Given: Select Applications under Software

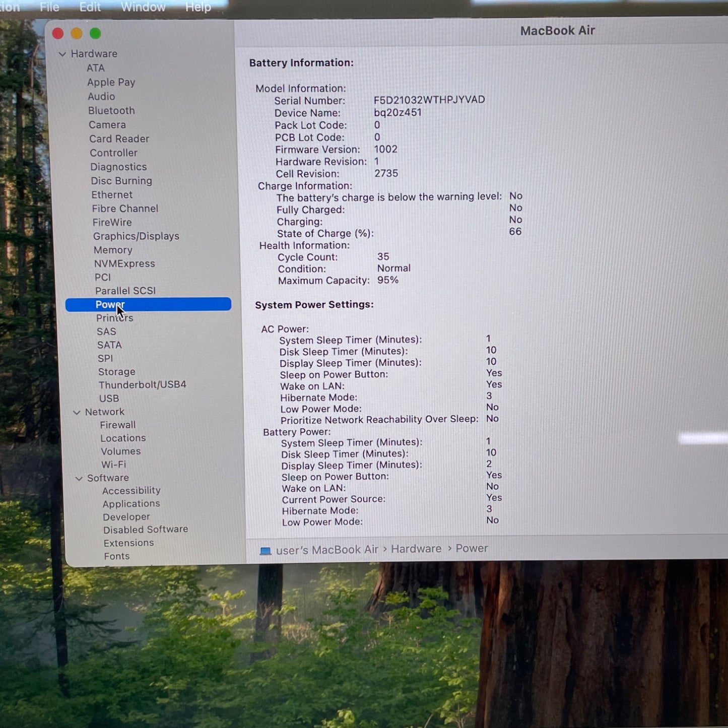Looking at the screenshot, I should [131, 504].
